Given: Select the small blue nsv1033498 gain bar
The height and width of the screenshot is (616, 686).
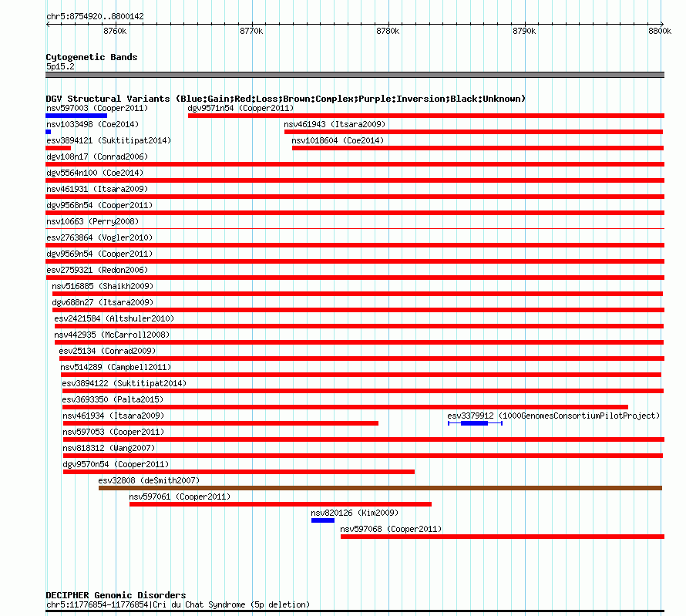Looking at the screenshot, I should click(x=48, y=132).
